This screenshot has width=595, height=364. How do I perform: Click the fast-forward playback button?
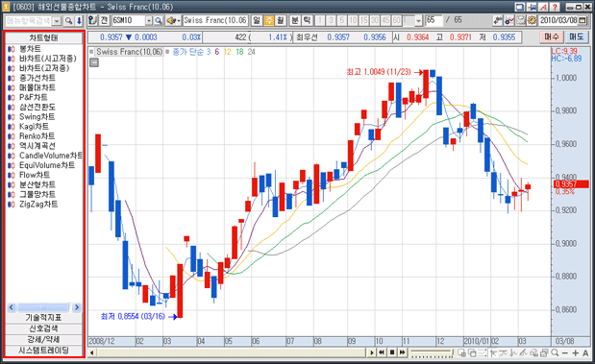(x=402, y=352)
